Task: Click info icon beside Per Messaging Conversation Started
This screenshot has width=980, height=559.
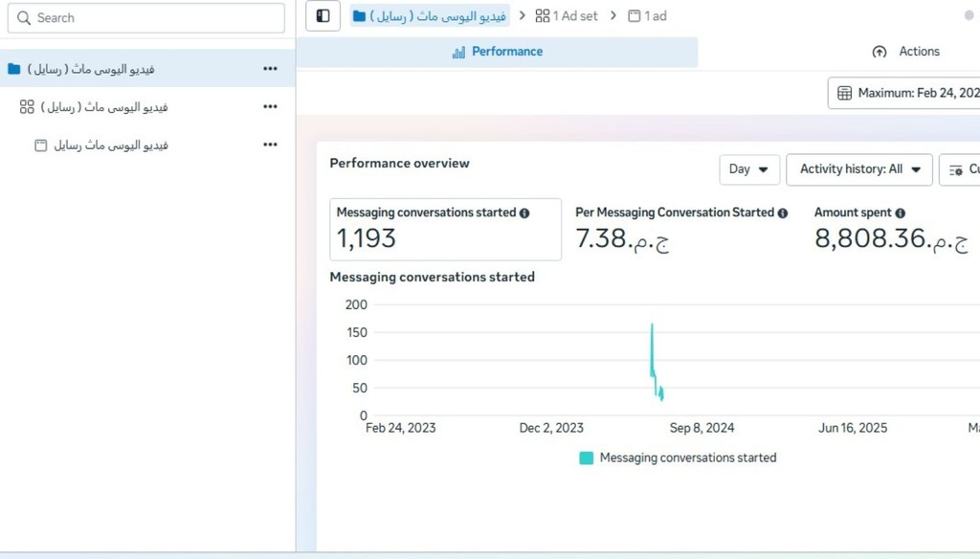Action: click(783, 213)
